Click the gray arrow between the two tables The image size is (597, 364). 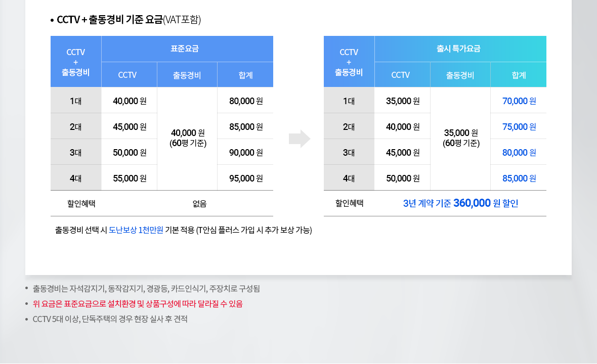(x=300, y=139)
